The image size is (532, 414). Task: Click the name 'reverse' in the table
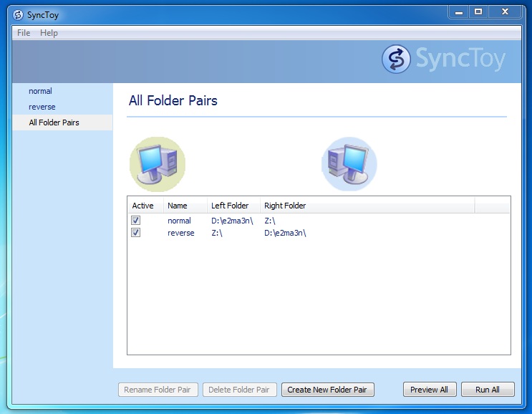(x=181, y=233)
